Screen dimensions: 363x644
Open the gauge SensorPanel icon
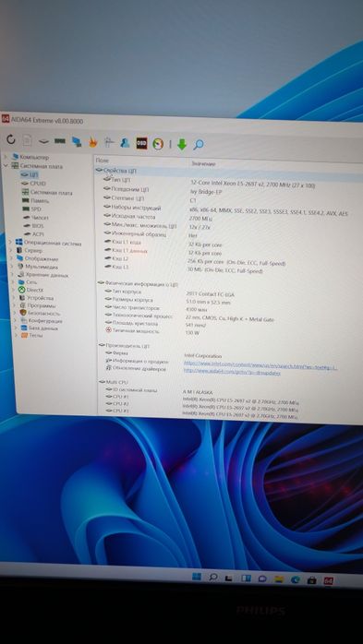point(158,144)
